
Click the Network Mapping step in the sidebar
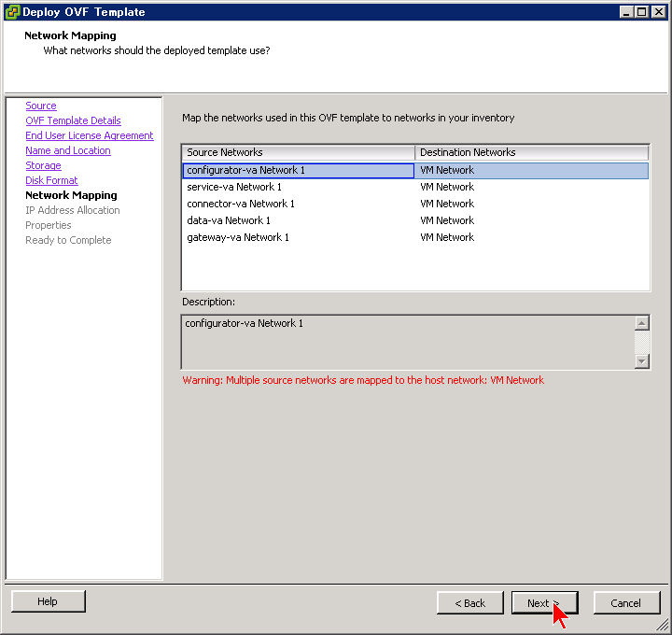pos(71,195)
